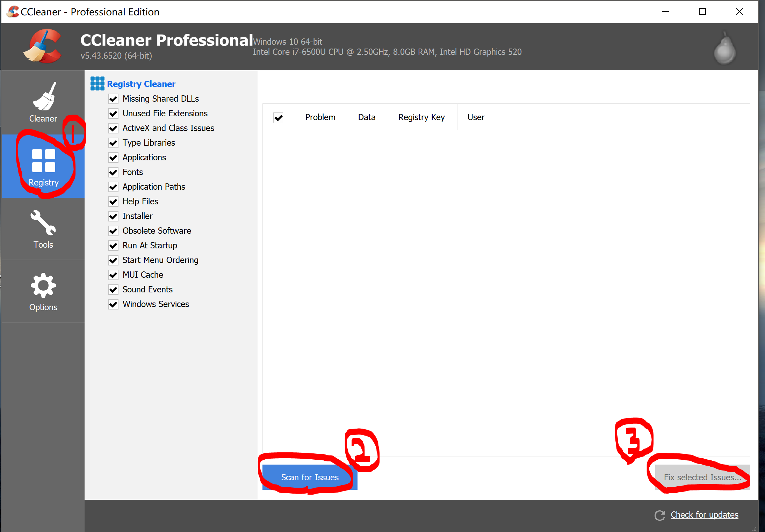
Task: Uncheck Help Files
Action: point(113,202)
